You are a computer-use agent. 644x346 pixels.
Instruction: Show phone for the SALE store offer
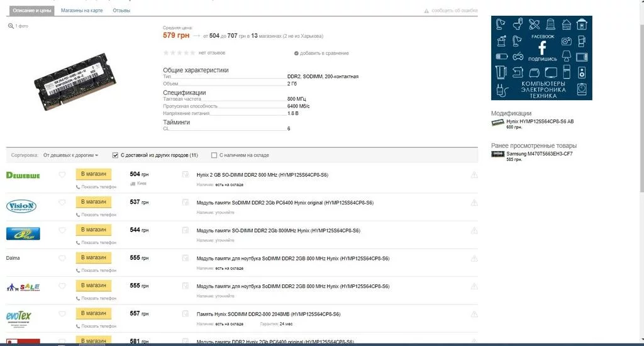tap(96, 298)
